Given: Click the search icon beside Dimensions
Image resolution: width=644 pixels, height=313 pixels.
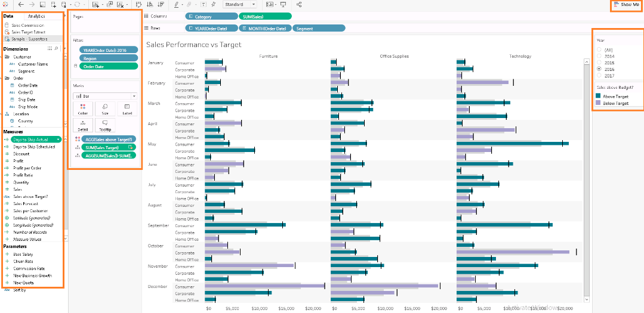Looking at the screenshot, I should tap(57, 49).
